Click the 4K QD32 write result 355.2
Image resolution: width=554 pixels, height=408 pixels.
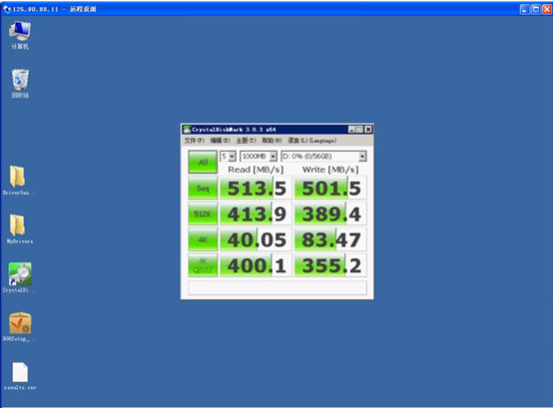(330, 265)
